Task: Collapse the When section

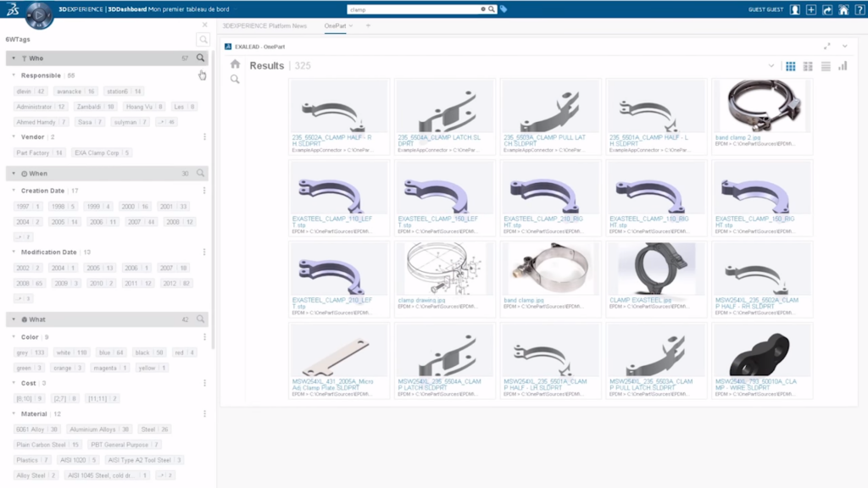Action: (x=14, y=174)
